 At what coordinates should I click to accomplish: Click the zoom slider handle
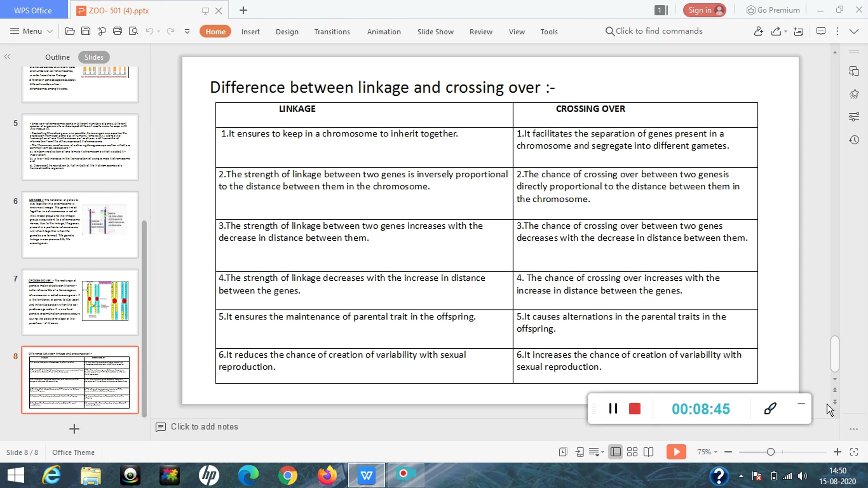pos(770,452)
